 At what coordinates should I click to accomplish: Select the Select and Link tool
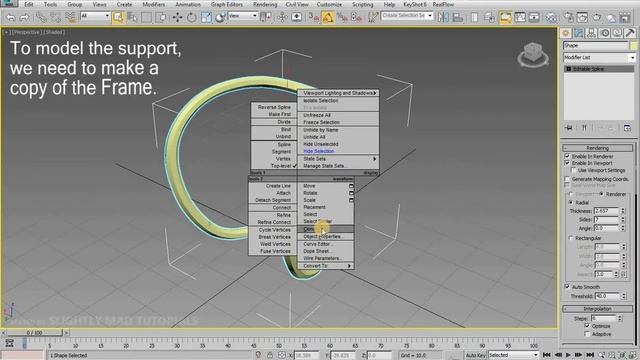[x=41, y=17]
